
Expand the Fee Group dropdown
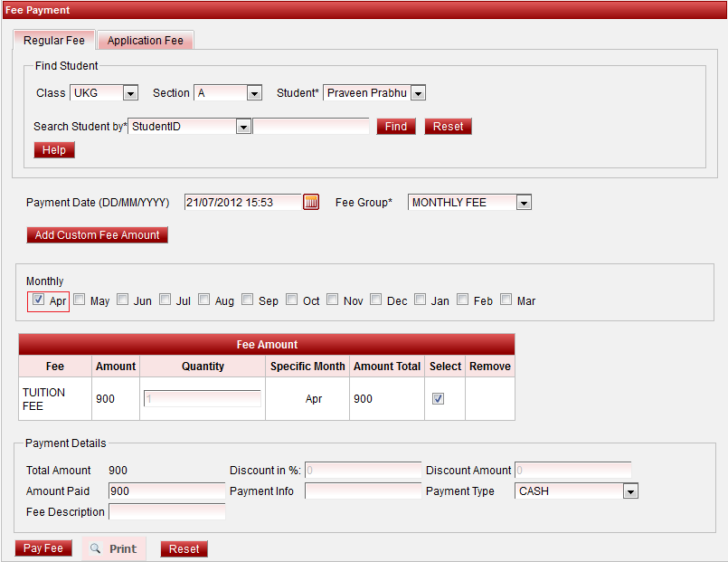tap(524, 203)
